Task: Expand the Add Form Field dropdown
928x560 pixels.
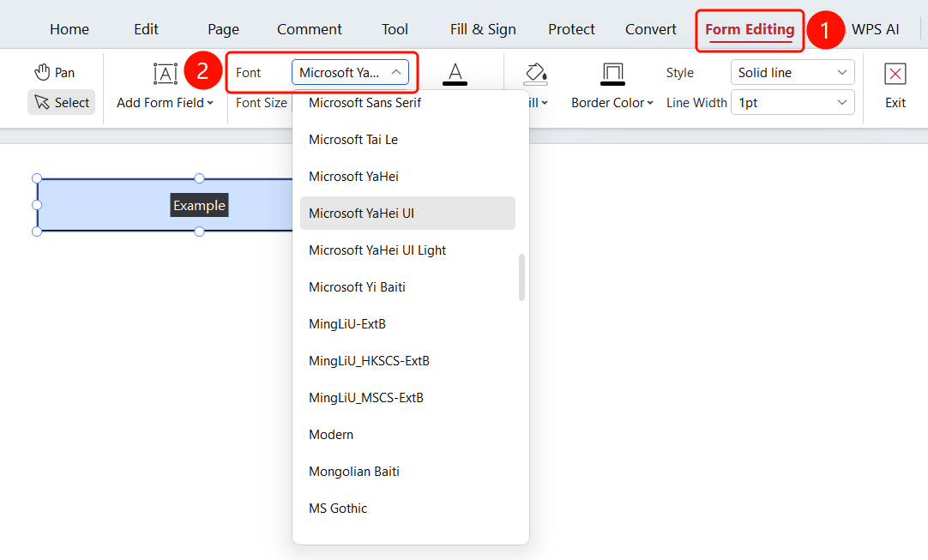Action: (x=166, y=103)
